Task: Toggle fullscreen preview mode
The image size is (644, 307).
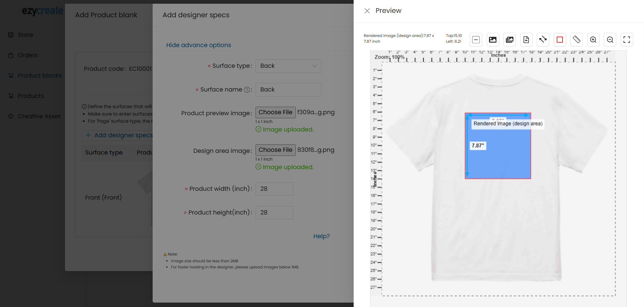Action: coord(626,40)
